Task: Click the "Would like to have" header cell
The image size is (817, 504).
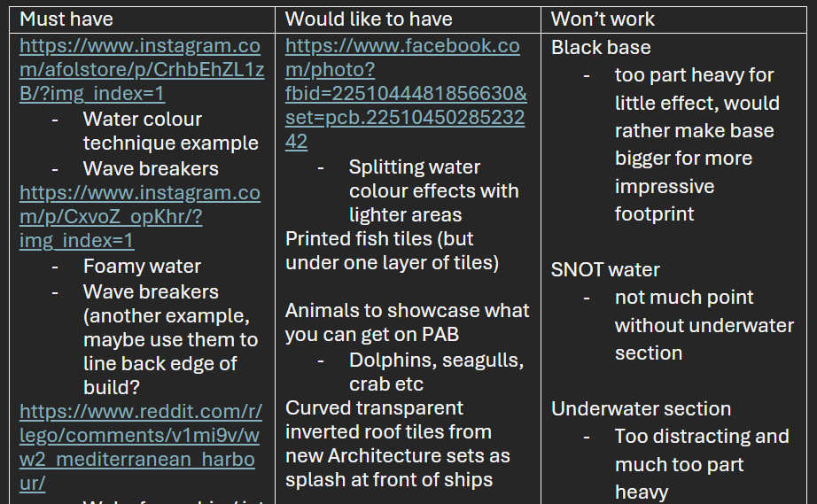Action: 369,19
